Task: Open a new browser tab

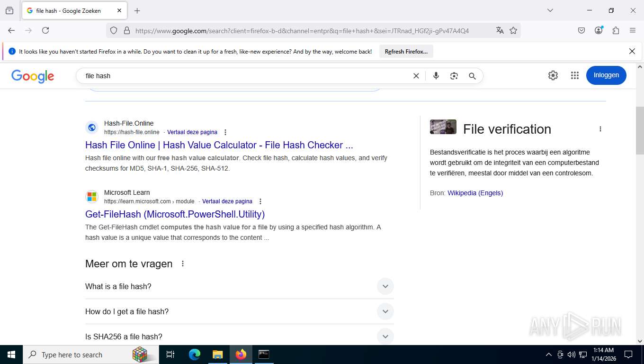Action: click(137, 10)
